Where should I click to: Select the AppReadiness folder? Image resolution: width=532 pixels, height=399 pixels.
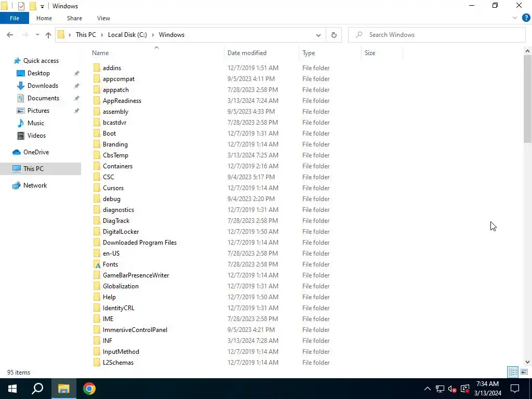[122, 101]
